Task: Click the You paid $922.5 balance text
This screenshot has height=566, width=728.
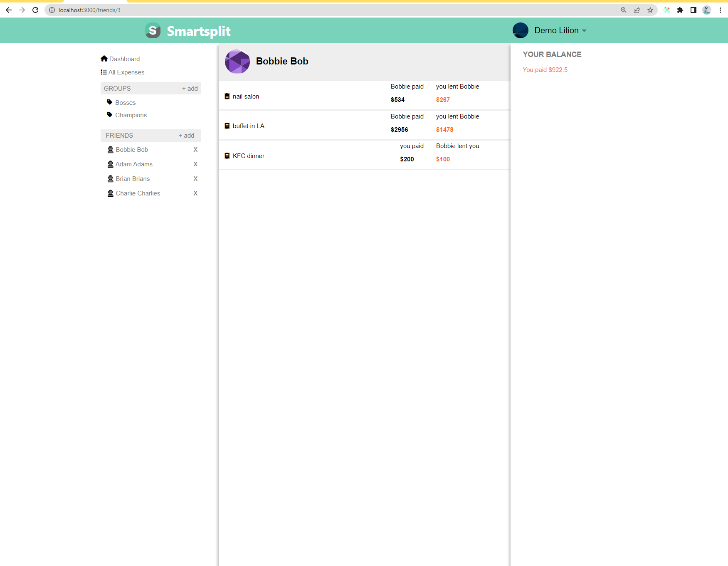Action: tap(545, 70)
